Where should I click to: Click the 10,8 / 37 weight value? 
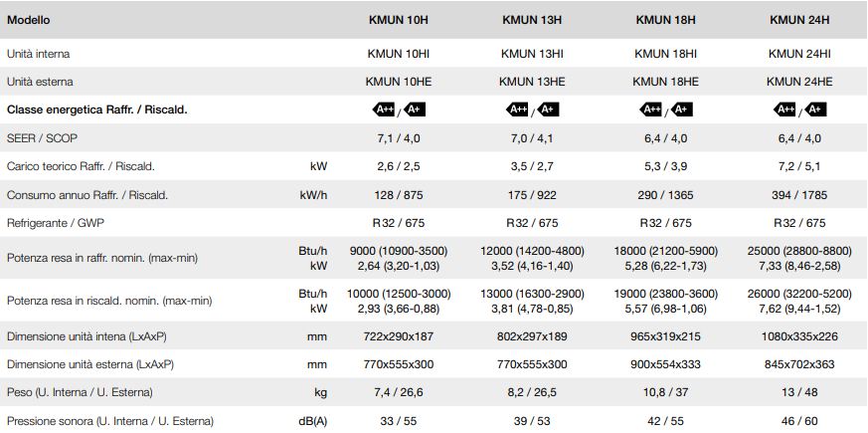665,392
